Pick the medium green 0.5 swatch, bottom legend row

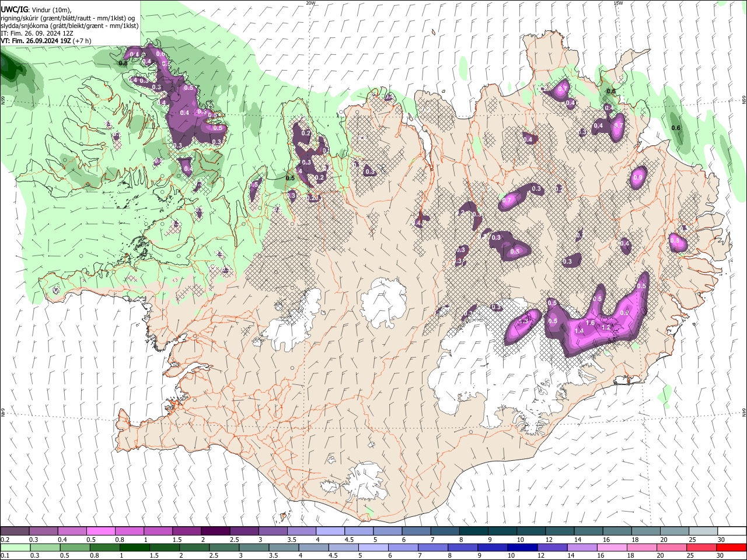click(x=75, y=547)
